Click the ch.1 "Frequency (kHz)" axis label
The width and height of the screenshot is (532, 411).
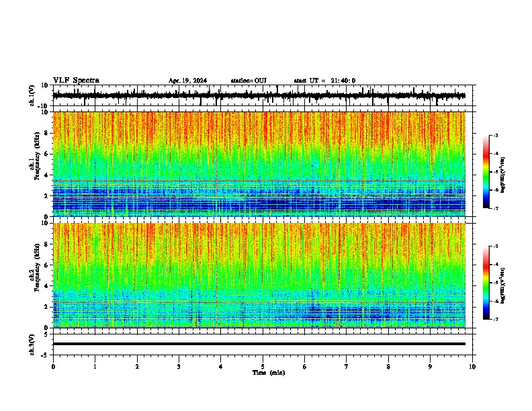pyautogui.click(x=37, y=156)
